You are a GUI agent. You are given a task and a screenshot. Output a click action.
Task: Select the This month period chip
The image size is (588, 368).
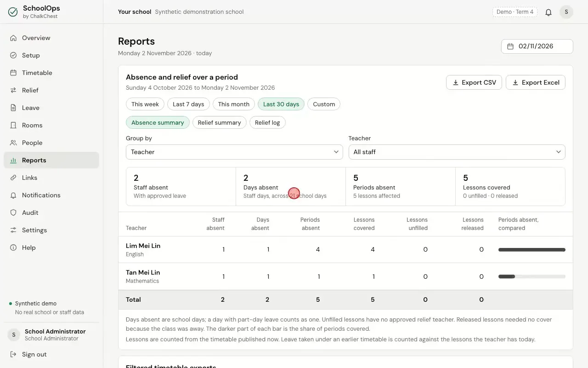(x=234, y=104)
